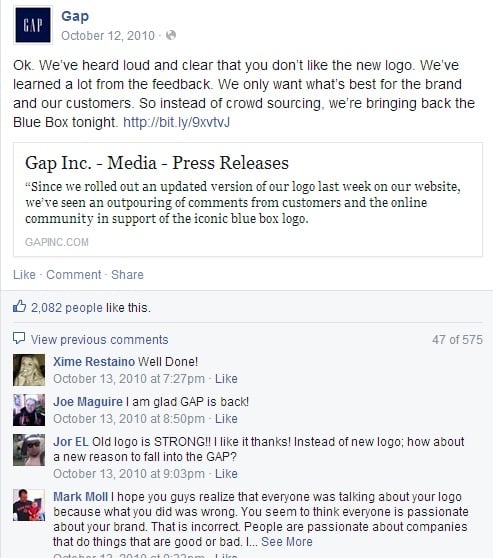Like Joe Maguire's comment
This screenshot has height=558, width=493.
tap(226, 418)
